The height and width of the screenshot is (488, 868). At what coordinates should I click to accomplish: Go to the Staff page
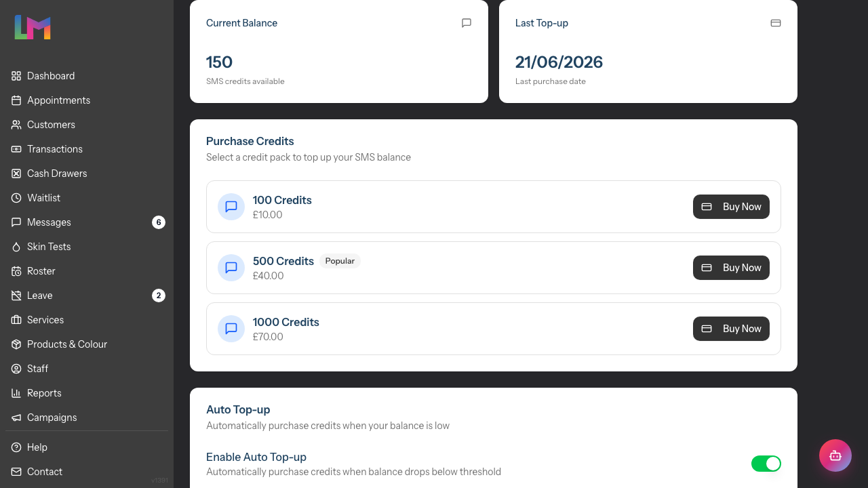pos(87,369)
